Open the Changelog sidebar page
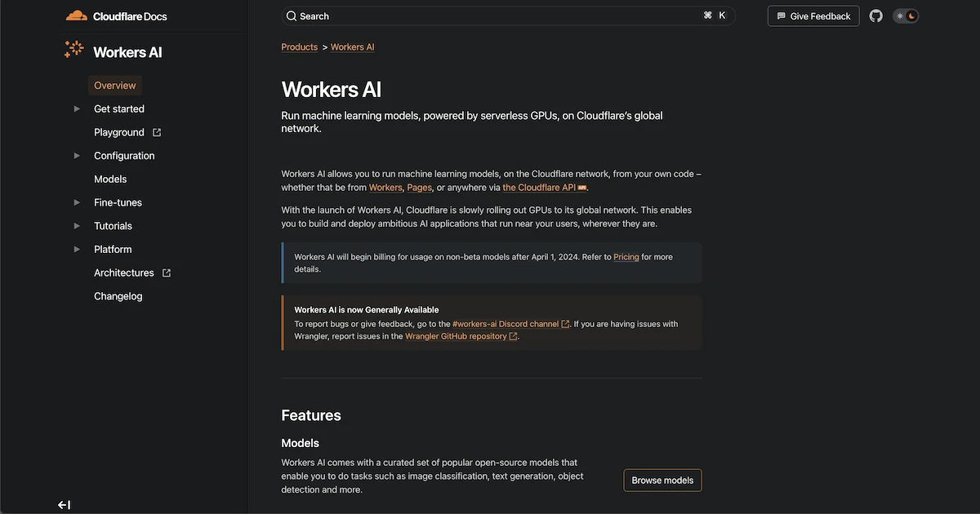980x514 pixels. [x=118, y=295]
